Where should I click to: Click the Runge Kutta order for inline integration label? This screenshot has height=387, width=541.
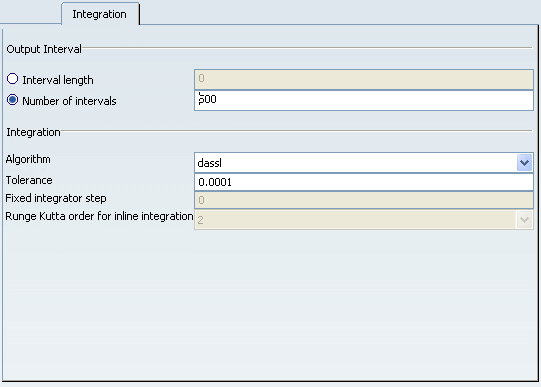pyautogui.click(x=99, y=216)
